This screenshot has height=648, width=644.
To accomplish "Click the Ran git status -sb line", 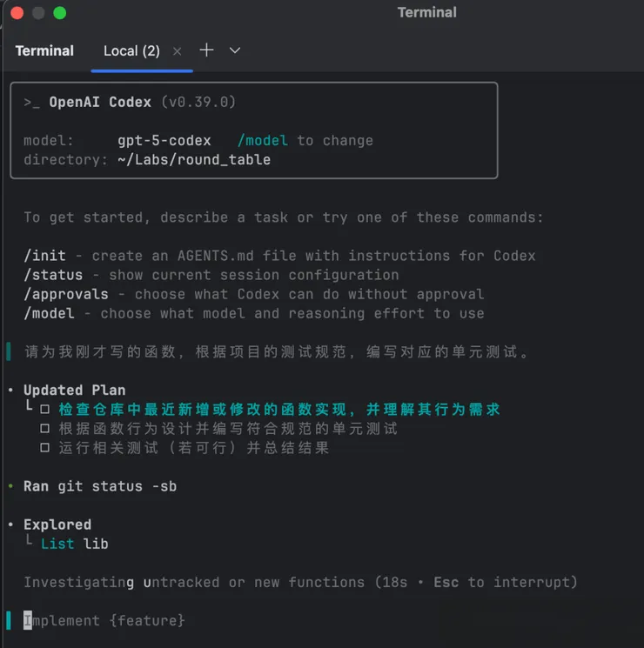I will [x=100, y=486].
